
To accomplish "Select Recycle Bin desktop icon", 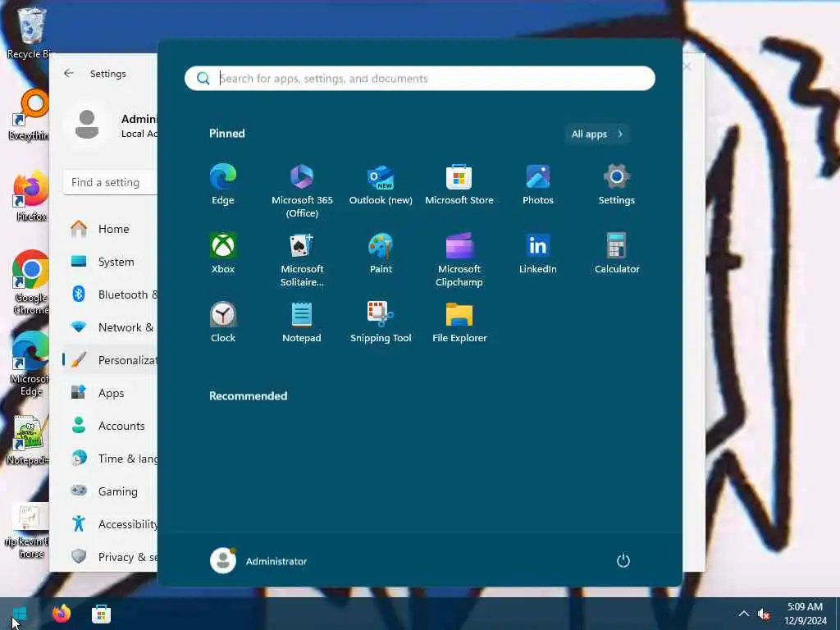I will [x=30, y=33].
